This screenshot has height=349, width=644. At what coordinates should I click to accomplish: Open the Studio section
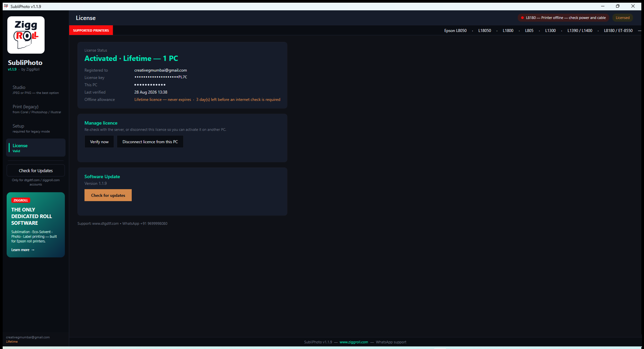pos(36,90)
